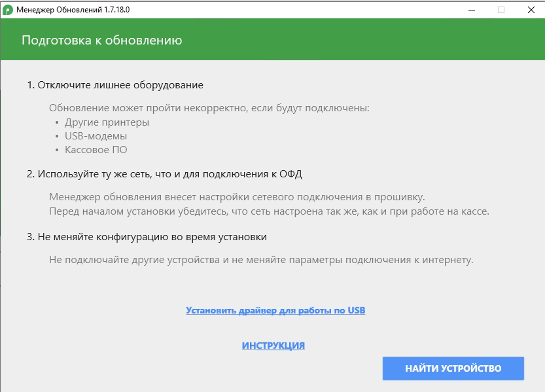
Task: Open the ИНСТРУКЦИЯ link
Action: tap(273, 346)
